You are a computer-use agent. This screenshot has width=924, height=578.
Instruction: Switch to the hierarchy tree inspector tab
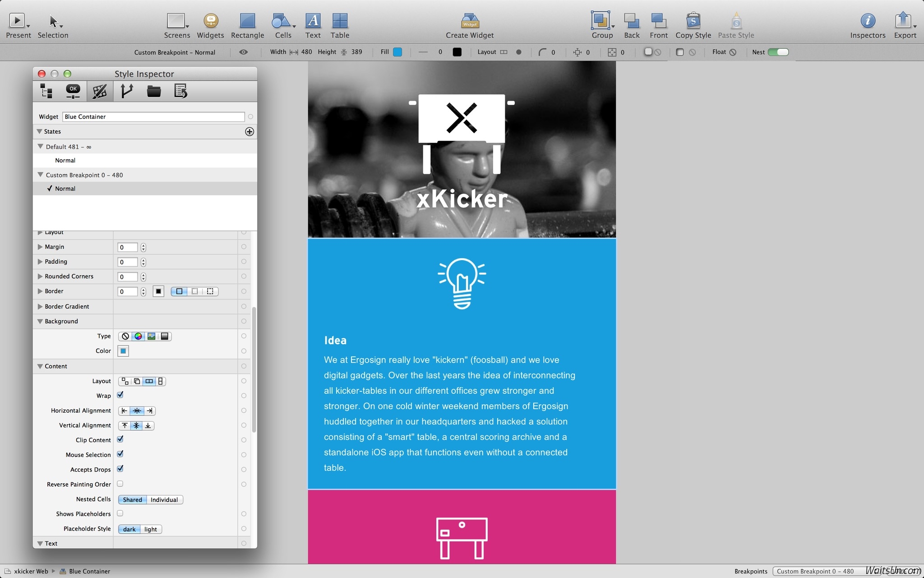(46, 91)
